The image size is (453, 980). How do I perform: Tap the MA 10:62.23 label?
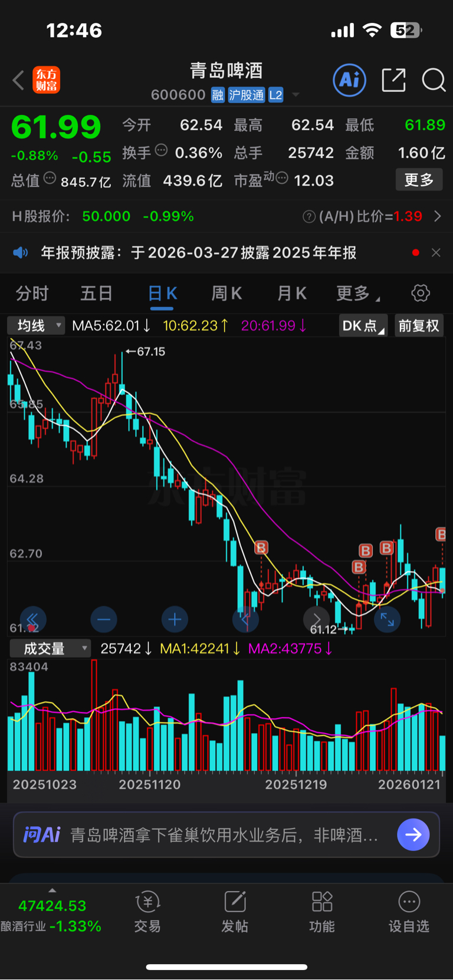click(195, 326)
